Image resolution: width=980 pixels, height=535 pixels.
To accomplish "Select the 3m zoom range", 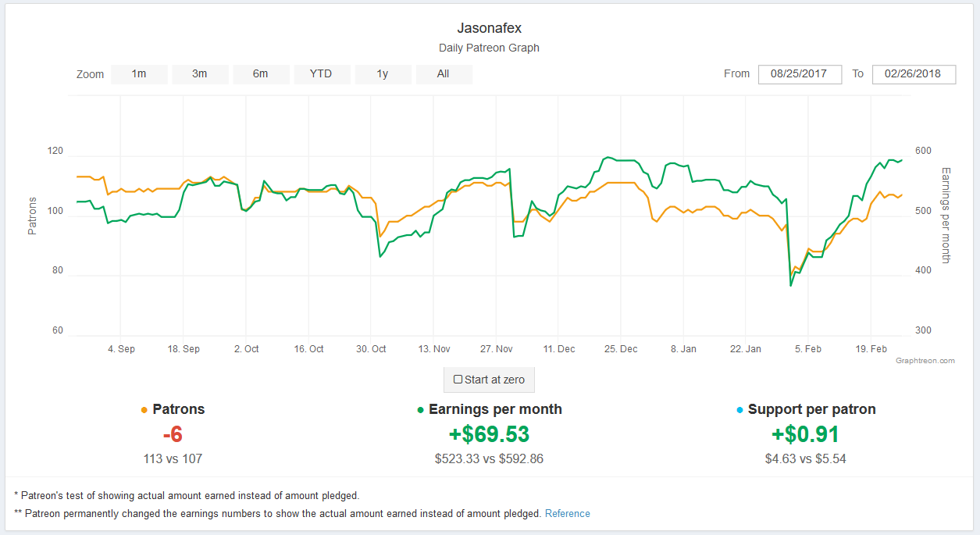I will tap(200, 74).
